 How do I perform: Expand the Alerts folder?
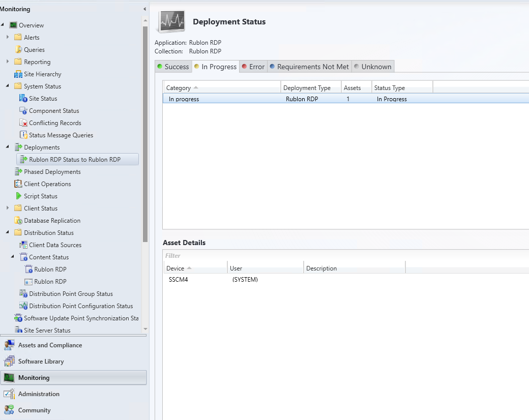click(8, 38)
